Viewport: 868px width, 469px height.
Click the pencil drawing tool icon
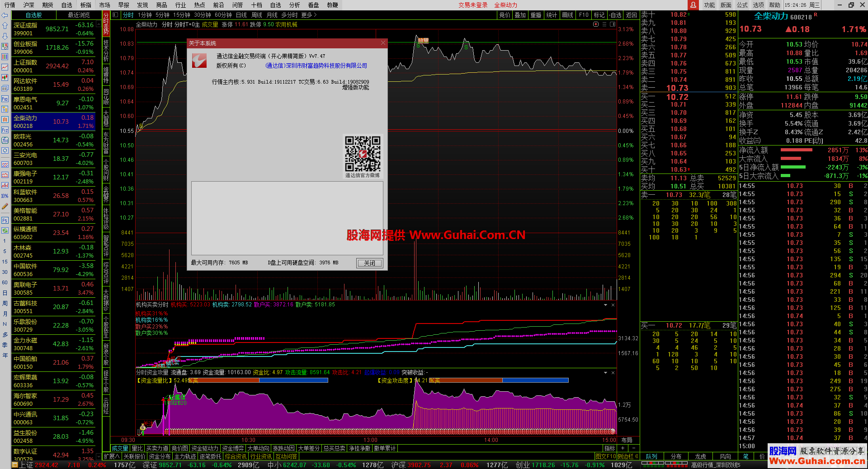(x=5, y=206)
